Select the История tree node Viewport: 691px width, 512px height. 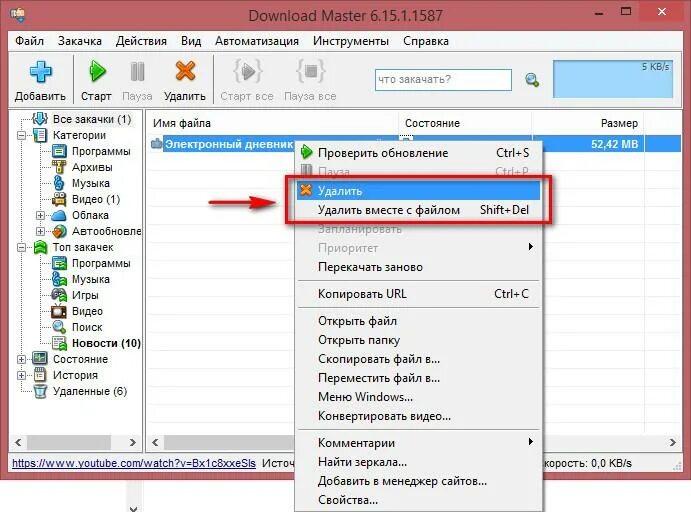75,375
